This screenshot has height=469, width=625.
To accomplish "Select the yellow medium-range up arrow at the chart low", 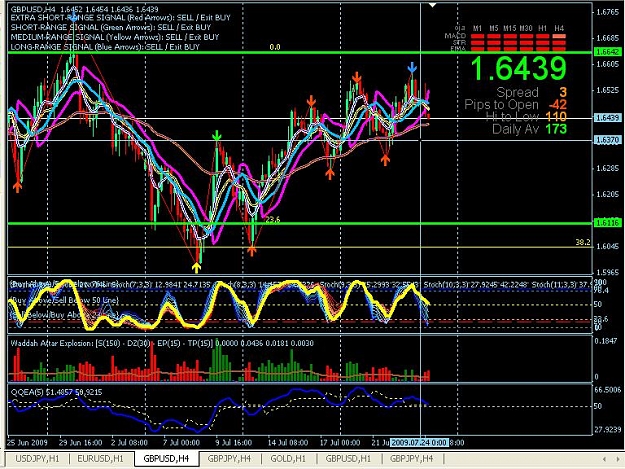I will 196,267.
